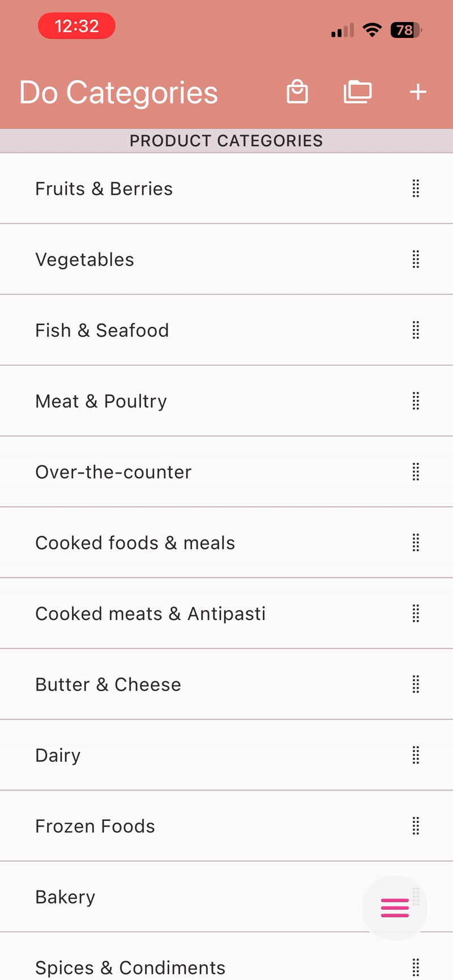Screen dimensions: 453x980
Task: Tap the Bakery category name
Action: tap(66, 897)
